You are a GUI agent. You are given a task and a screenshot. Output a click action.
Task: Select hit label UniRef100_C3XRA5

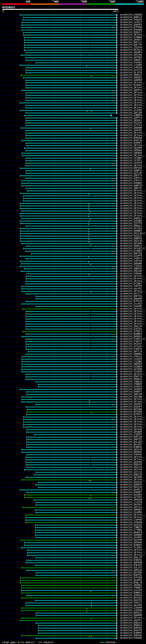point(131,65)
